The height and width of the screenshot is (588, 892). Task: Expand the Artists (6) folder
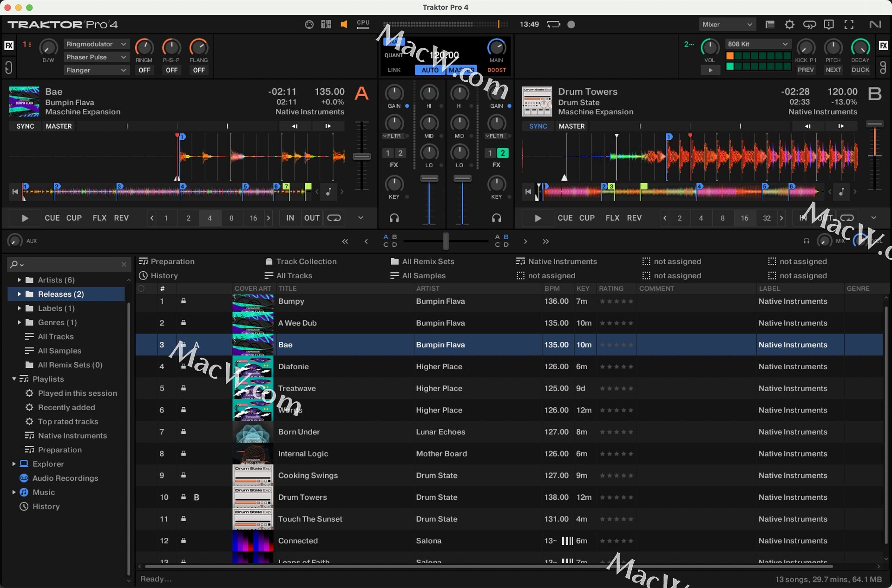(19, 280)
